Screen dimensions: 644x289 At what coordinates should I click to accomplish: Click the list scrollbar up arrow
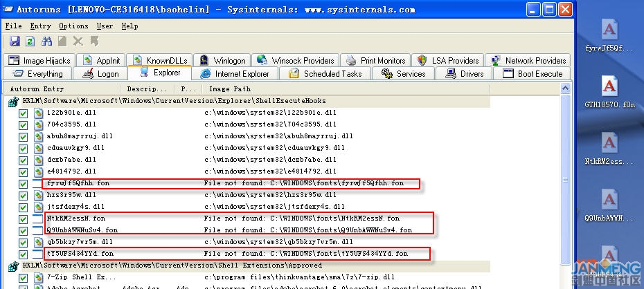coord(566,88)
